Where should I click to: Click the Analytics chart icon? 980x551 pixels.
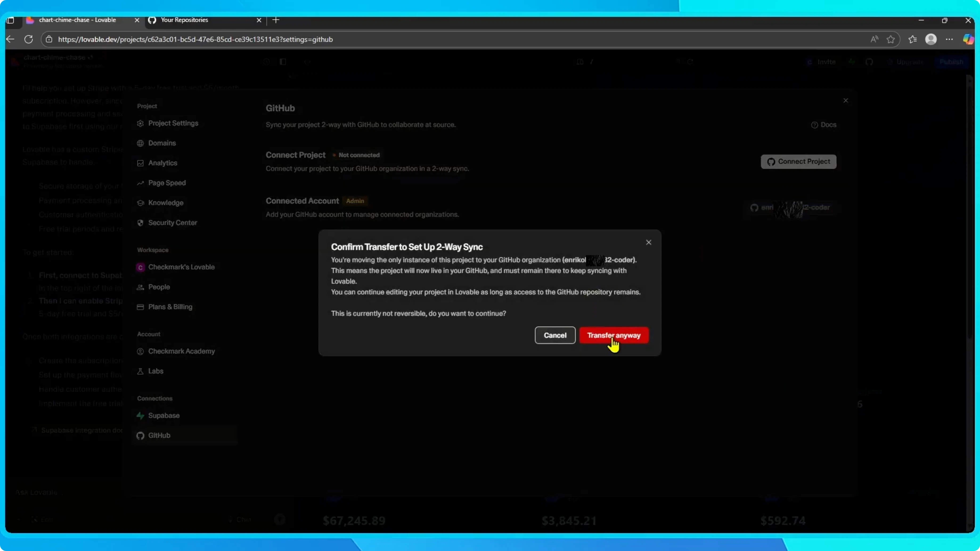140,163
